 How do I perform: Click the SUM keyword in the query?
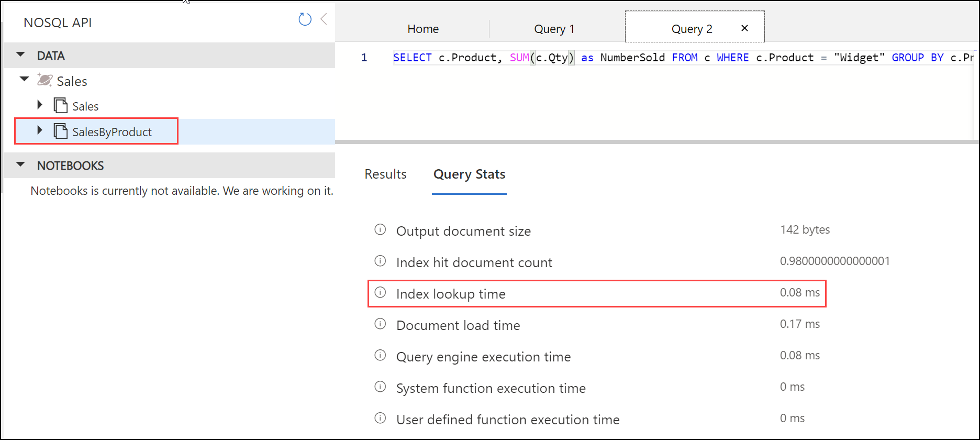pos(519,58)
